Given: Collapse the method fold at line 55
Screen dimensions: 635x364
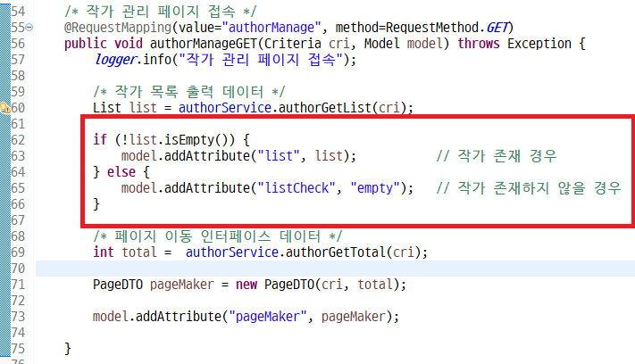Looking at the screenshot, I should 29,28.
